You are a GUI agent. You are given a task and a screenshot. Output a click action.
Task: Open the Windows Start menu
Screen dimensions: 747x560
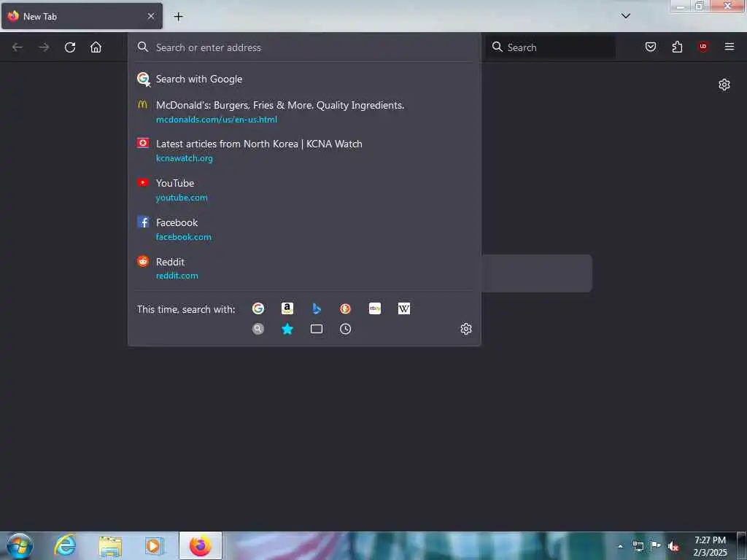click(x=20, y=545)
